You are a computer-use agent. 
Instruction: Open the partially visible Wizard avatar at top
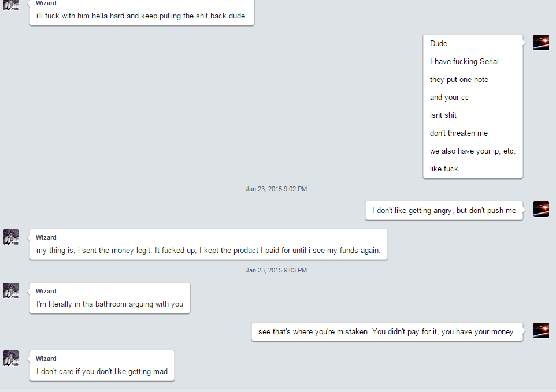[x=12, y=5]
